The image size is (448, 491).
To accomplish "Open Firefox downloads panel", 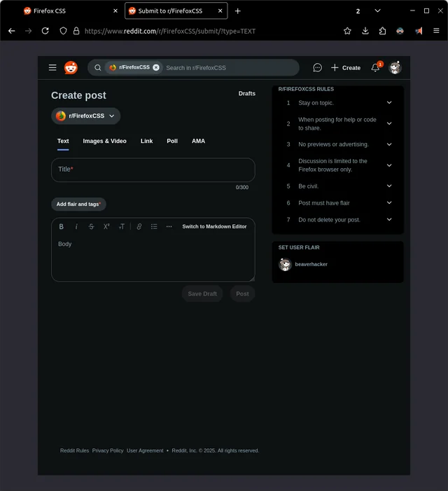I will (365, 31).
